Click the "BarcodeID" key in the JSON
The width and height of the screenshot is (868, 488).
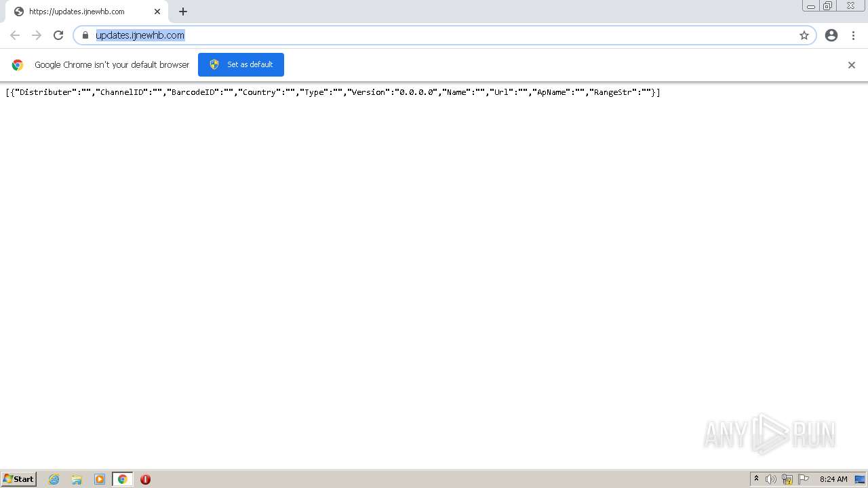click(193, 92)
